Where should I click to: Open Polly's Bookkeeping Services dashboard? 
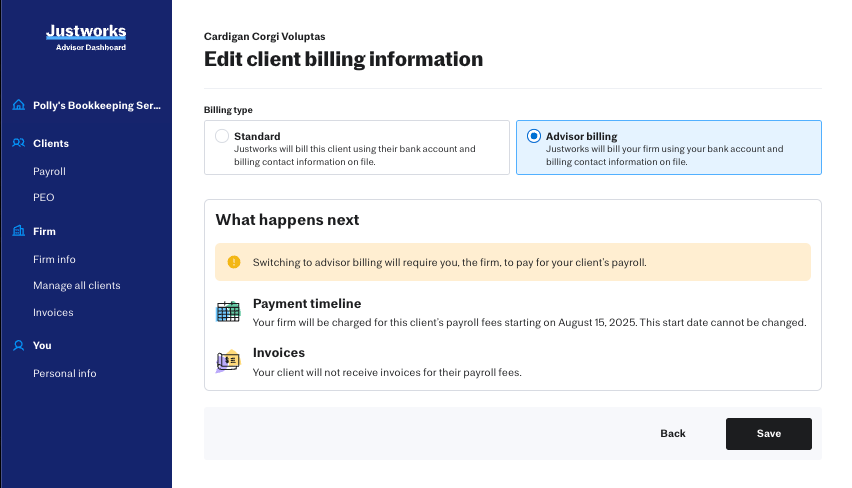click(x=96, y=105)
